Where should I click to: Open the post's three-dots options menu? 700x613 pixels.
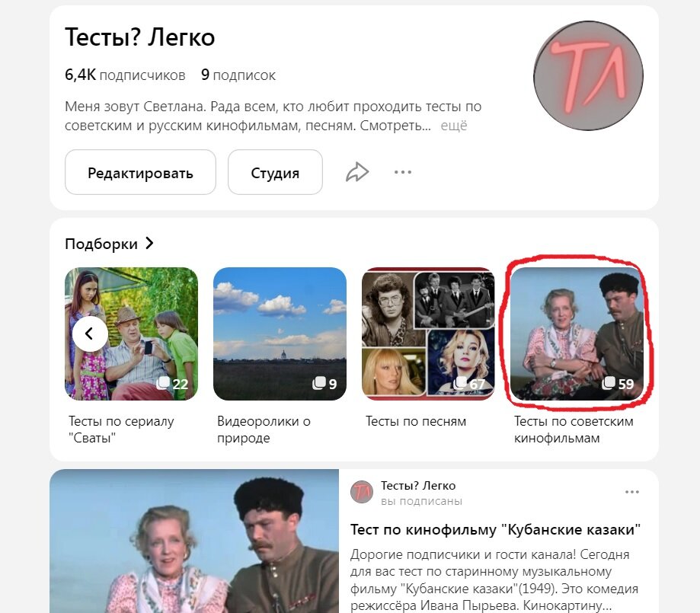point(631,492)
